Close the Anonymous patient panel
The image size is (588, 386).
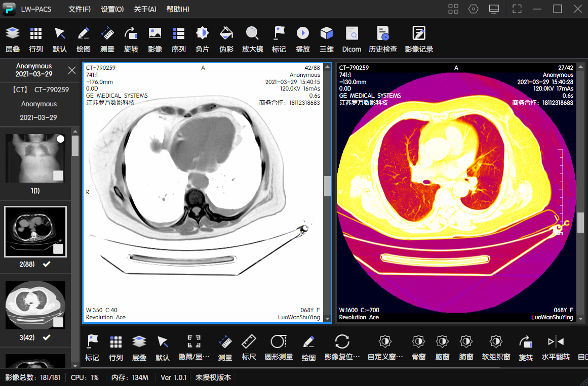(72, 70)
